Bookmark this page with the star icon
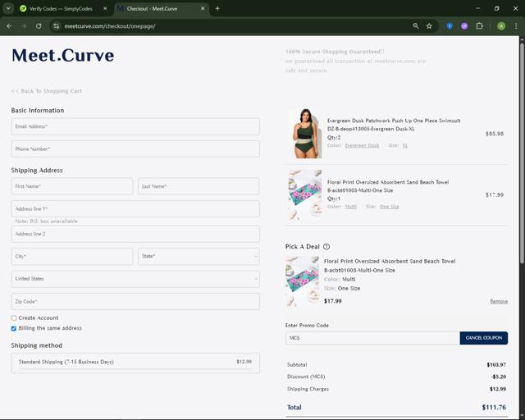This screenshot has width=525, height=420. 429,26
